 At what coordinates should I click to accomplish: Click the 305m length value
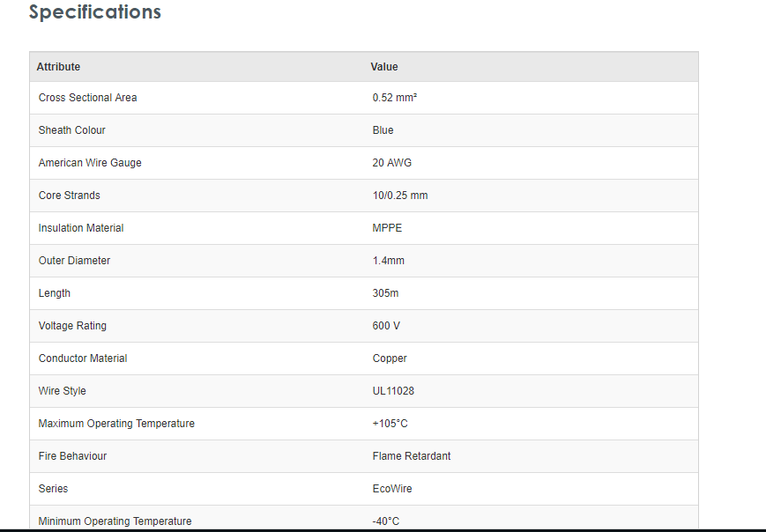point(385,293)
